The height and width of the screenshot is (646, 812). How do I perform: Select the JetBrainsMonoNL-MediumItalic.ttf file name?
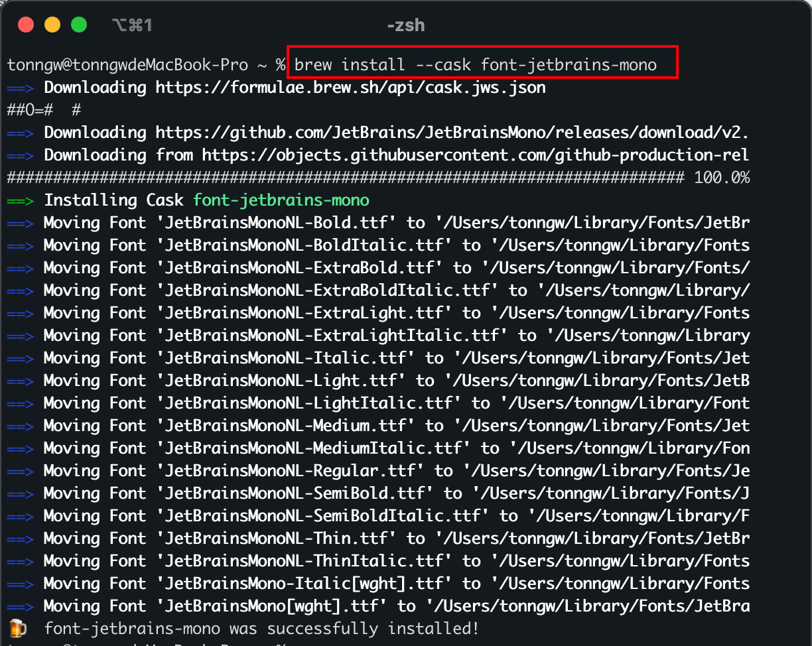[313, 448]
